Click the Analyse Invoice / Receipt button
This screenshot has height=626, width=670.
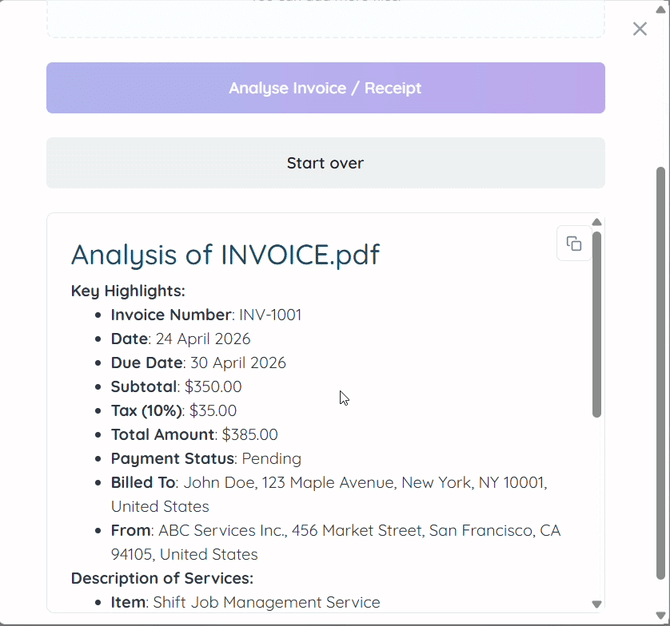pos(325,88)
